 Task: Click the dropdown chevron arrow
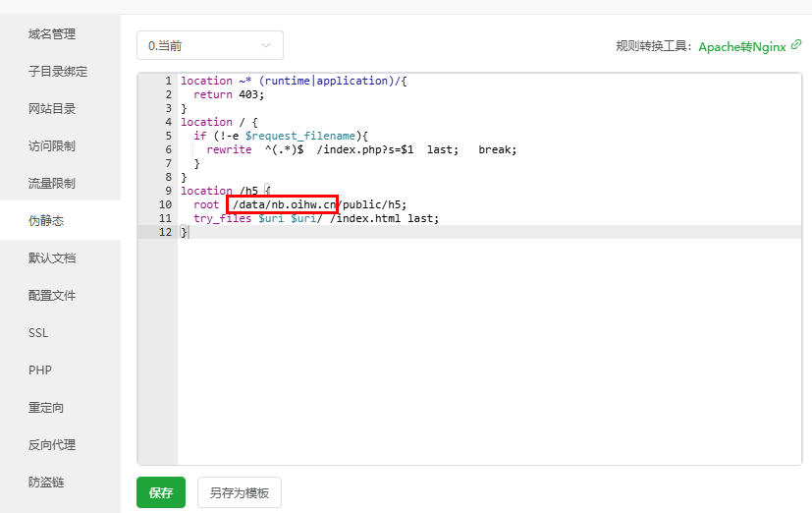click(x=266, y=45)
